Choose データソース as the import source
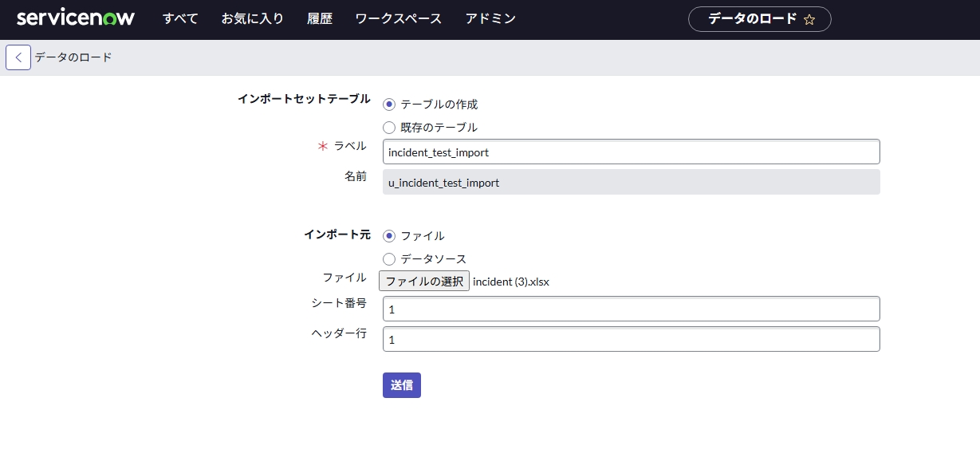This screenshot has width=980, height=465. click(389, 259)
